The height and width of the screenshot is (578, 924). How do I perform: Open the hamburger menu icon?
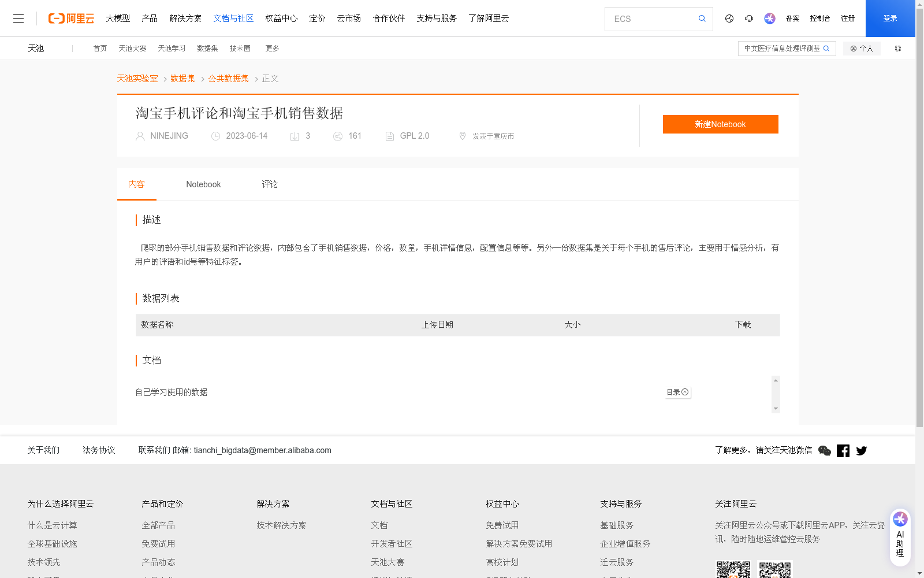click(x=18, y=18)
